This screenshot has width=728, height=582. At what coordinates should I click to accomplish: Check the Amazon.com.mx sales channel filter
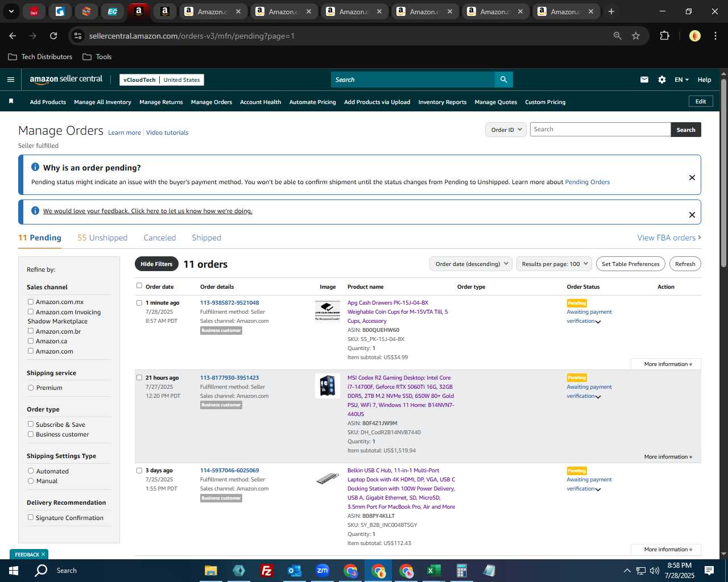[31, 302]
